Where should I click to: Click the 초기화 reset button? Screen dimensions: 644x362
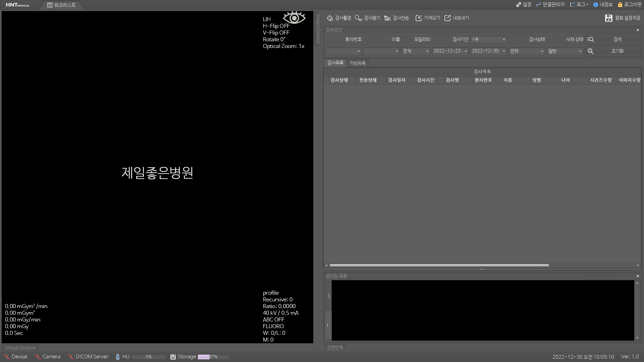click(613, 51)
